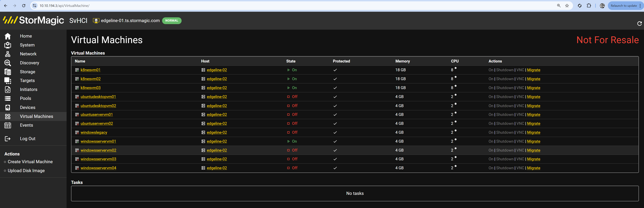Image resolution: width=644 pixels, height=208 pixels.
Task: Click the Events calendar icon
Action: [8, 125]
